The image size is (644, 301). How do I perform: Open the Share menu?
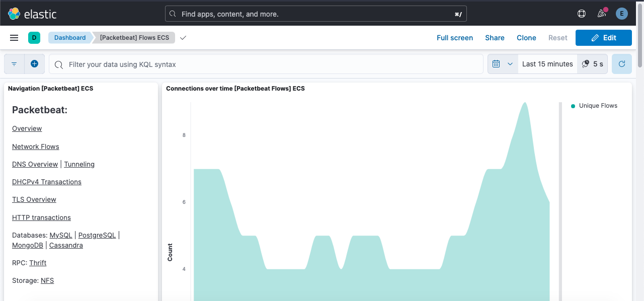(x=495, y=38)
